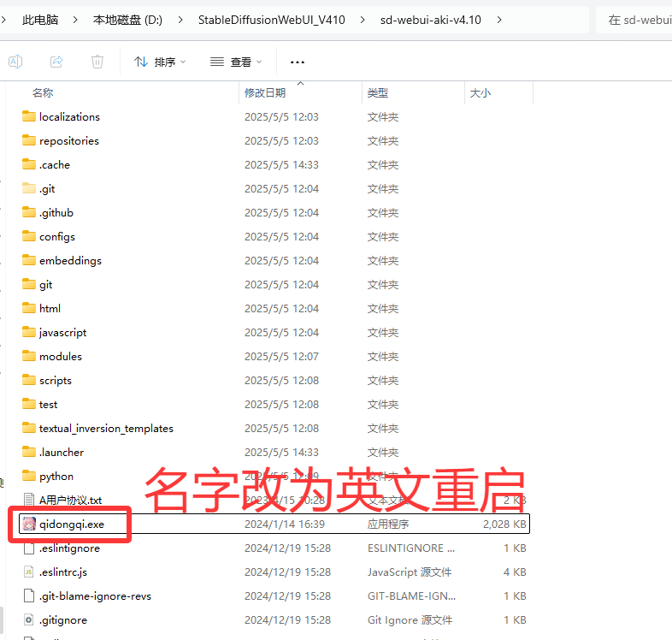Viewport: 672px width, 640px height.
Task: Select the html folder icon
Action: [x=29, y=308]
